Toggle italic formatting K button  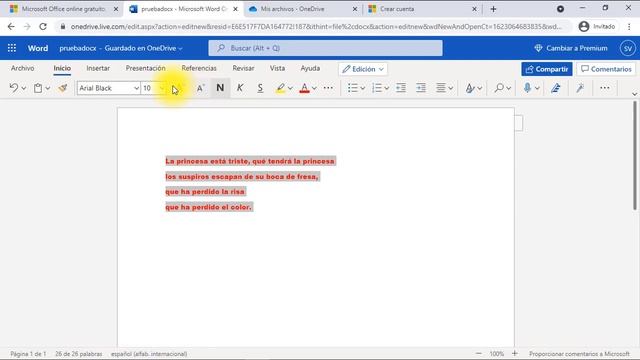(x=240, y=88)
